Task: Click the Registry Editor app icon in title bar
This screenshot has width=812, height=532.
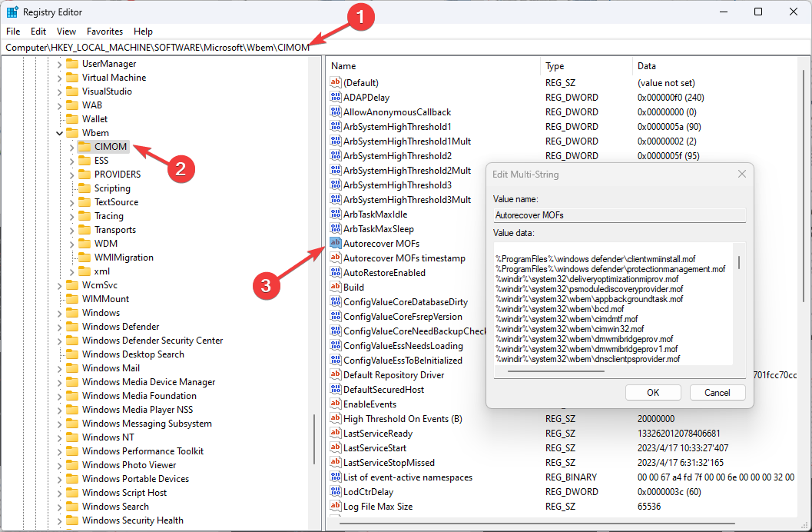Action: pyautogui.click(x=12, y=12)
